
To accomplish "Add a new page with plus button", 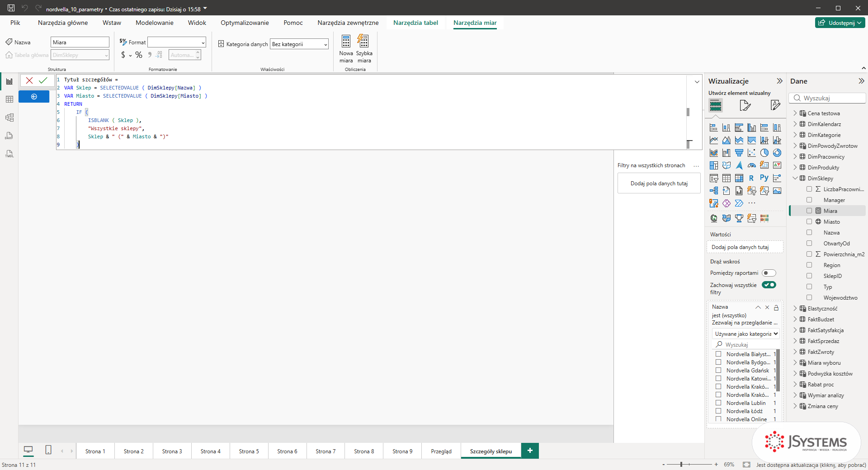I will (530, 451).
